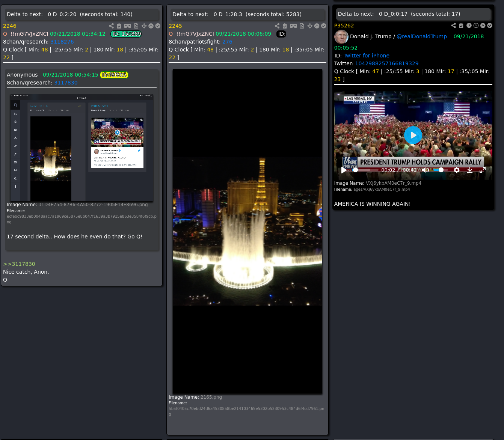Click delta header 'seconds total: 17'
Screen dimensions: 504x440
click(x=436, y=14)
